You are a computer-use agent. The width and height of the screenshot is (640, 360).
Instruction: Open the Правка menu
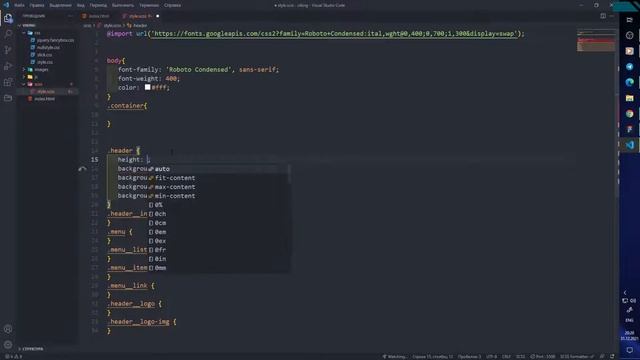tap(37, 5)
